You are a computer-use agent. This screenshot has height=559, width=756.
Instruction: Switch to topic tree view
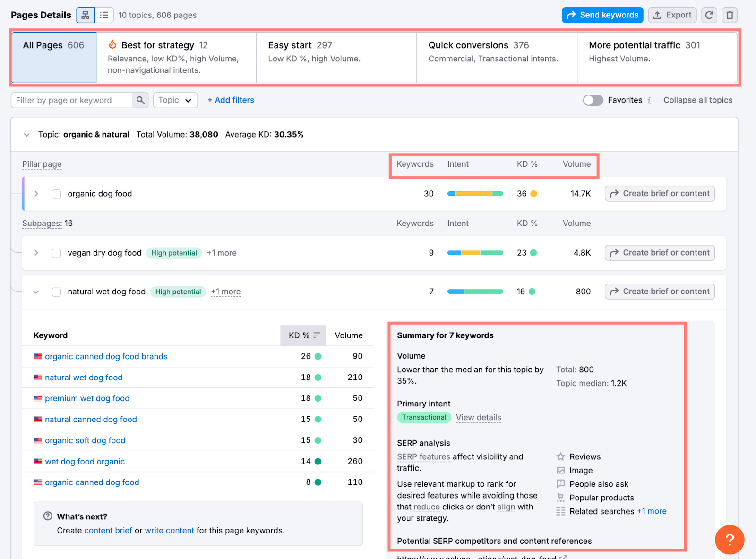point(85,15)
